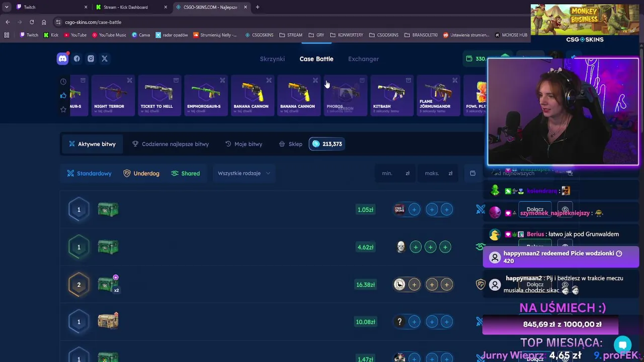This screenshot has width=644, height=362.
Task: Expand the CSGOSKINS bookmark folder
Action: coord(383,35)
